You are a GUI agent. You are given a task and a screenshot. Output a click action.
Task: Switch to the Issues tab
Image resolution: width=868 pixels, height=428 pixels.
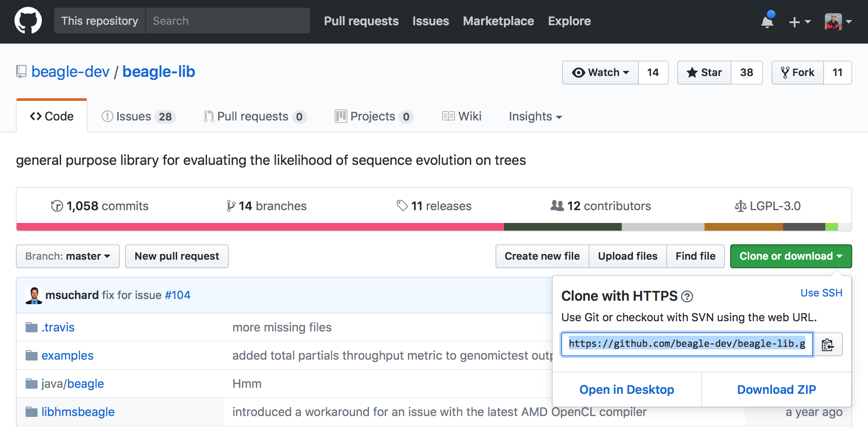138,116
